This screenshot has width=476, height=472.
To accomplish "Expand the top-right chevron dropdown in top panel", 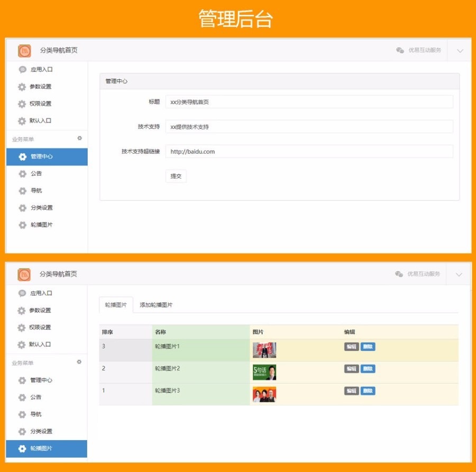I will pos(460,51).
